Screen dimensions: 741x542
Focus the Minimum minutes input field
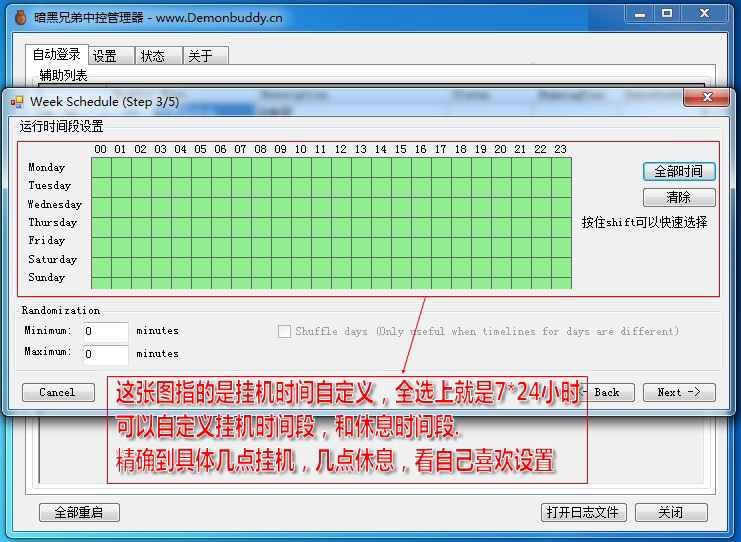pos(105,331)
